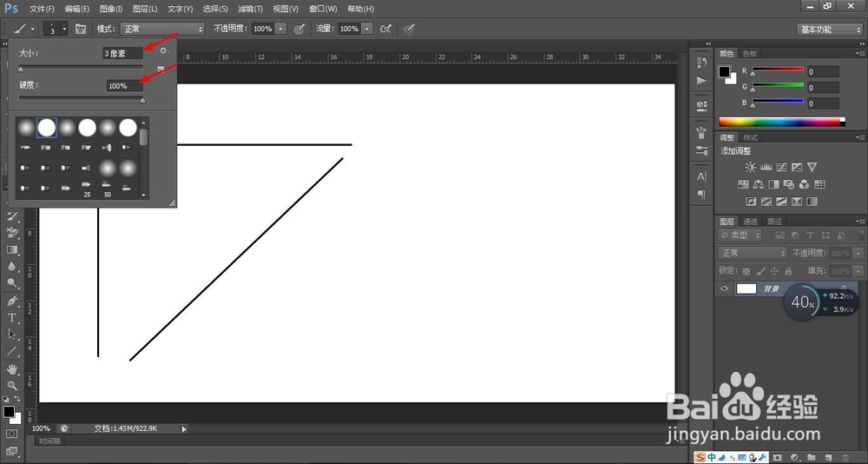This screenshot has height=464, width=868.
Task: Click the red R channel slider
Action: pyautogui.click(x=777, y=71)
